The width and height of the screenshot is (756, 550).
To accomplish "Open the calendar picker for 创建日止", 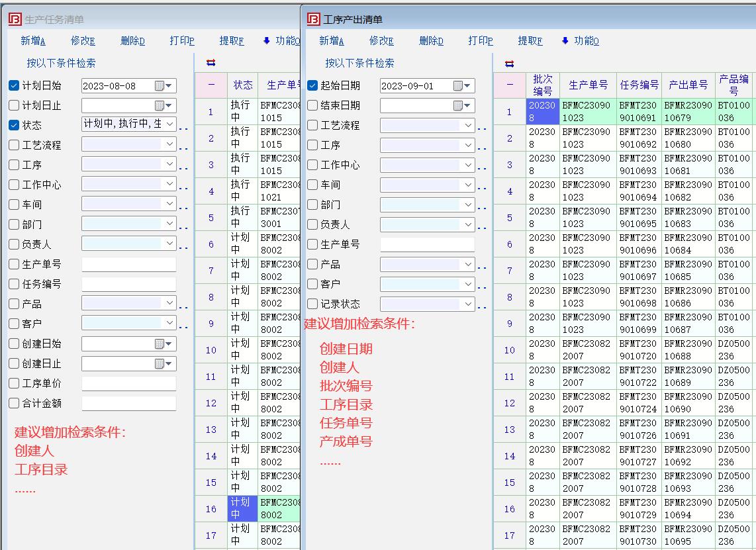I will 163,363.
